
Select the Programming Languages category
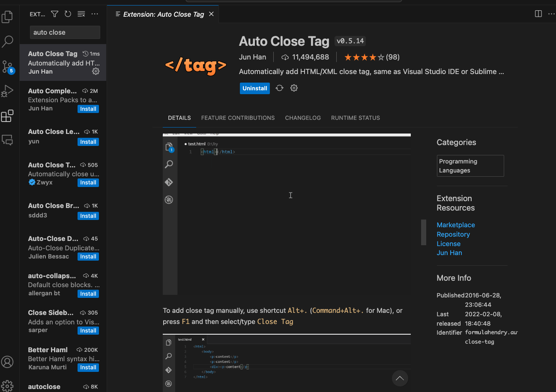470,166
